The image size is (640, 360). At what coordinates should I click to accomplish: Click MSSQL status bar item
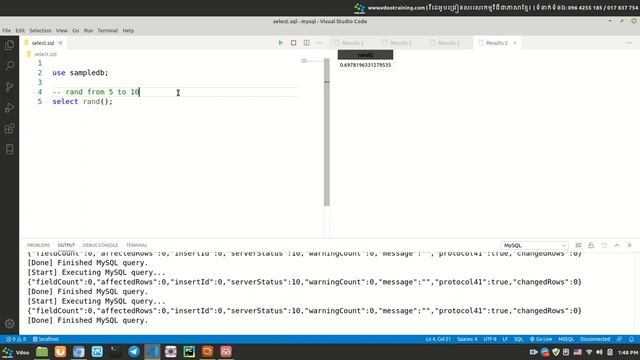[566, 339]
